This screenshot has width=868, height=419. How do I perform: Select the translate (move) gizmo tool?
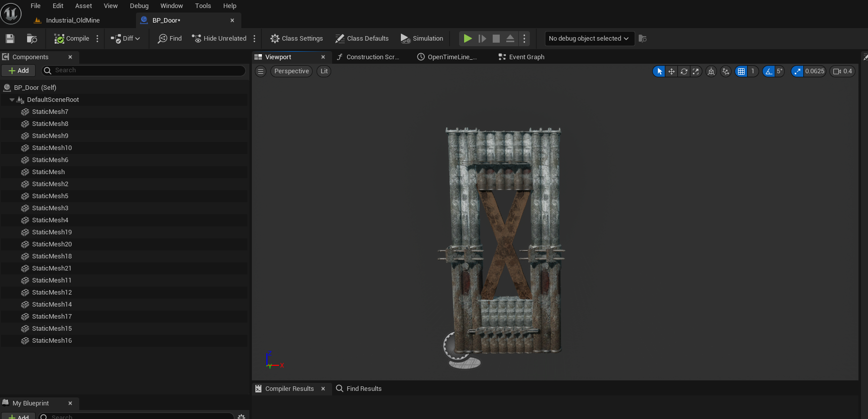tap(671, 71)
